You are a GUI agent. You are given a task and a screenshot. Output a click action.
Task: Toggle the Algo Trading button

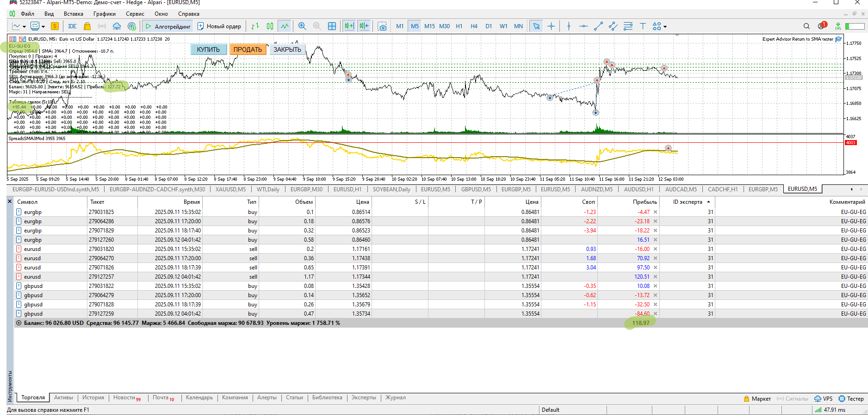pyautogui.click(x=167, y=26)
